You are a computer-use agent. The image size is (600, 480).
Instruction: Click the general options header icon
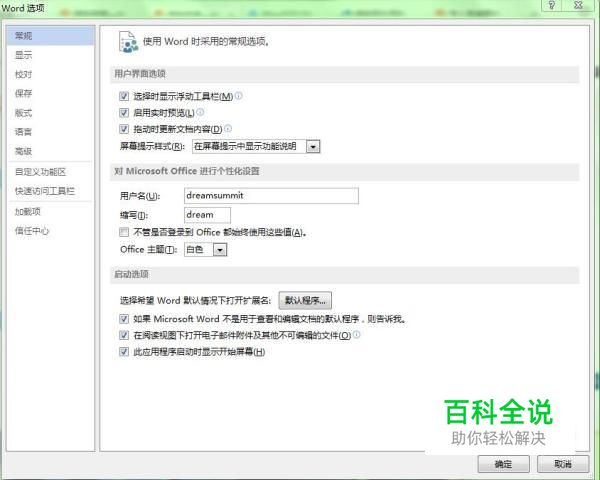point(128,42)
